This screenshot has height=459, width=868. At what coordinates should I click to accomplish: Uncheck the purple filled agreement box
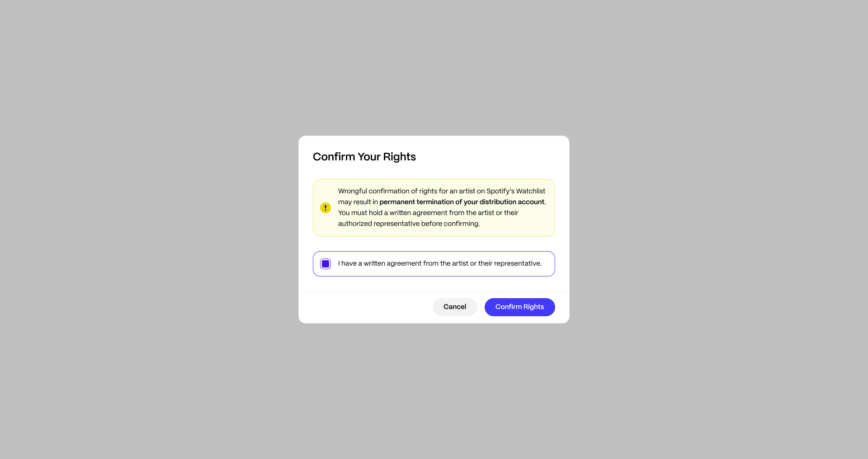point(325,264)
